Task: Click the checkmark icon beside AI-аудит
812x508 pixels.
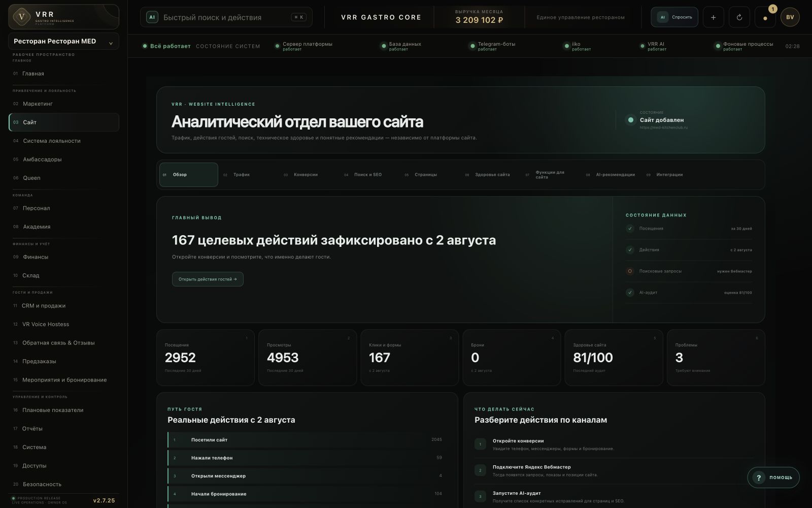Action: pyautogui.click(x=630, y=293)
